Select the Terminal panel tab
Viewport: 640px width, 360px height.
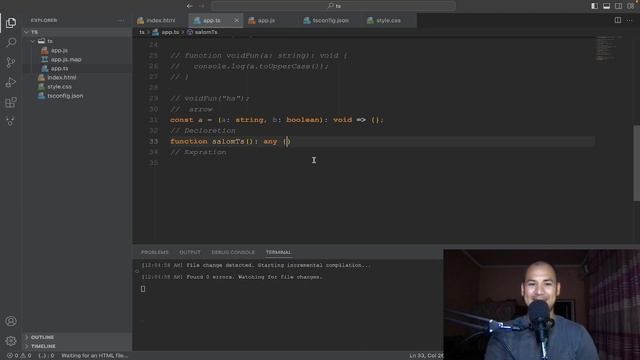(x=278, y=252)
